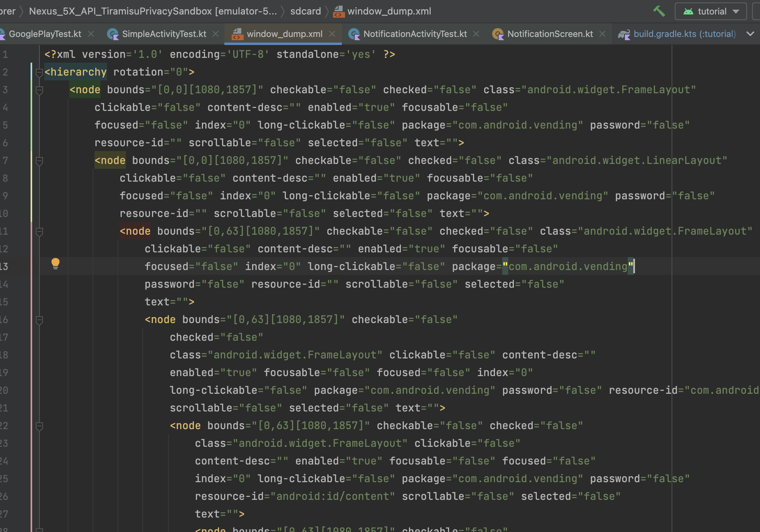The image size is (760, 532).
Task: Click the text=""> on line 15
Action: point(169,302)
